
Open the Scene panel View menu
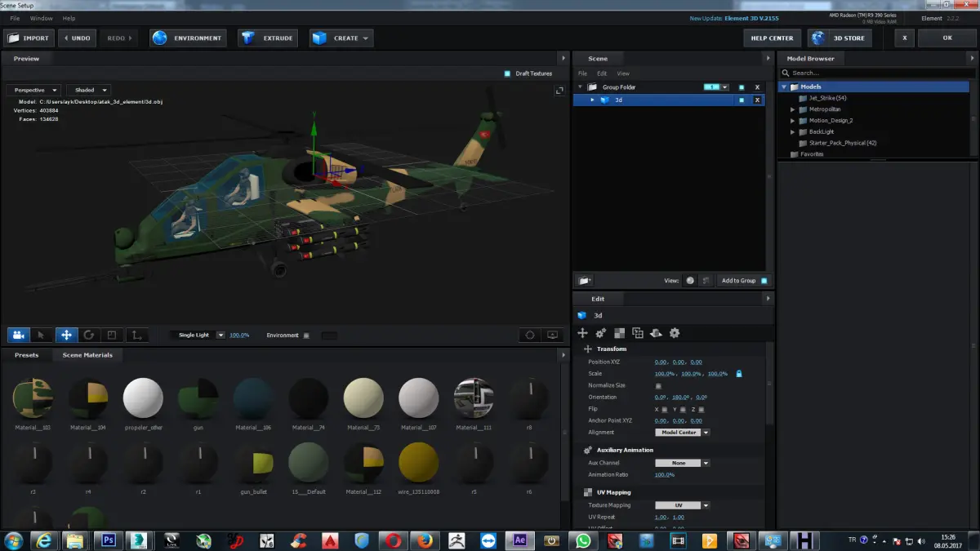[623, 73]
